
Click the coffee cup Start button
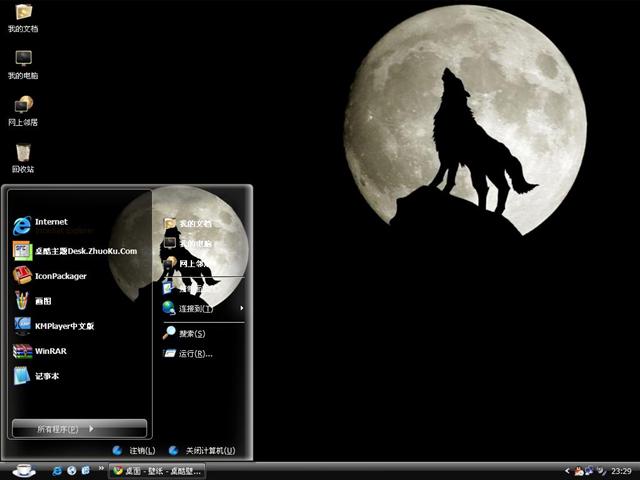[x=23, y=469]
